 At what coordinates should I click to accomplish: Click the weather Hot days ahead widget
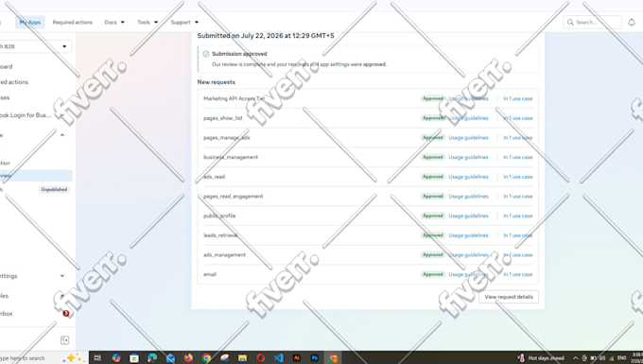coord(541,357)
